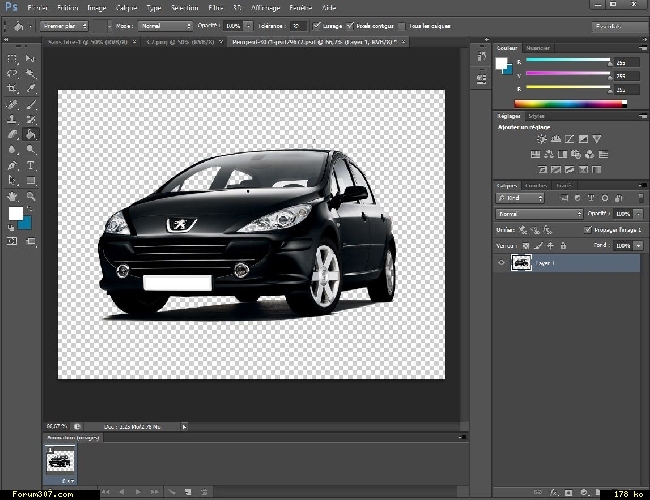
Task: Open the Filtre menu
Action: [216, 8]
